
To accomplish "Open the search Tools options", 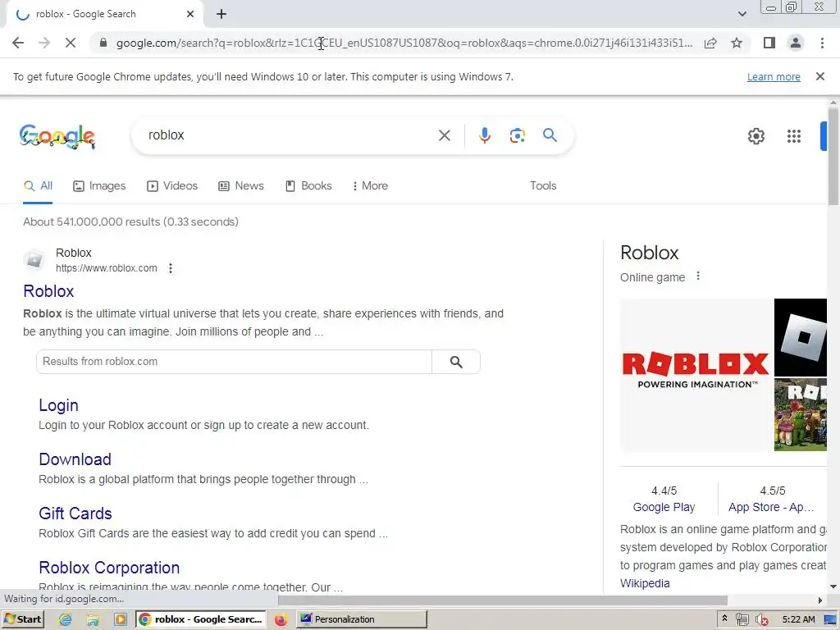I will pyautogui.click(x=543, y=186).
